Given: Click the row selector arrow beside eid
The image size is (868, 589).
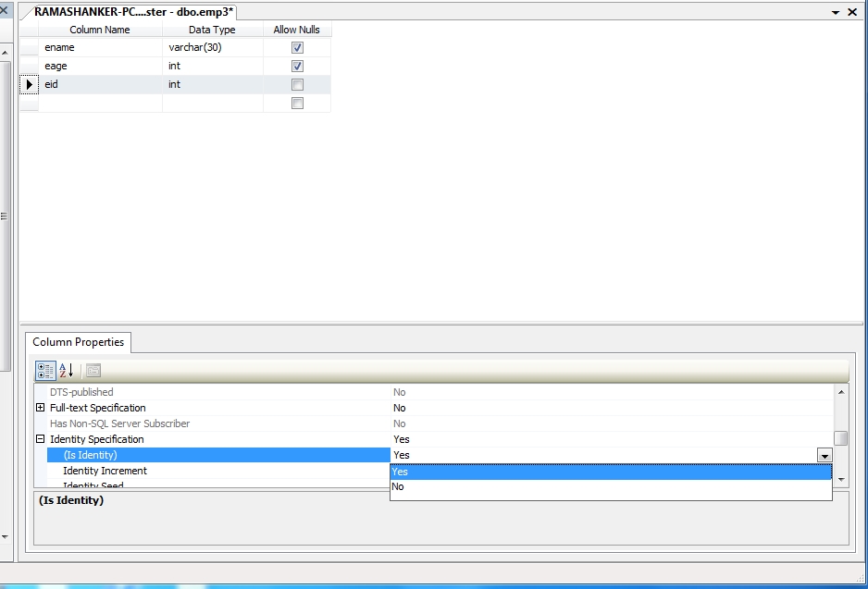Looking at the screenshot, I should point(29,84).
